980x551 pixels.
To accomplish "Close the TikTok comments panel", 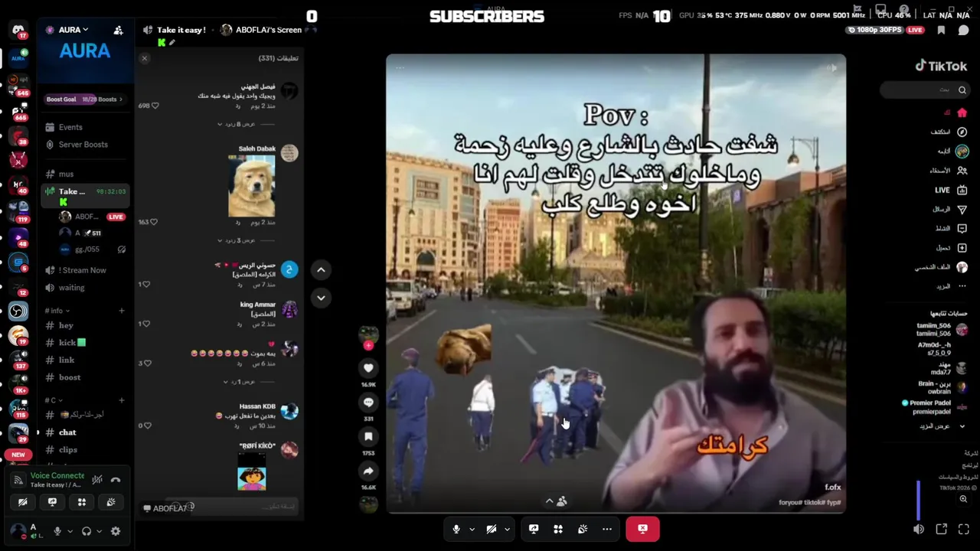I will coord(144,58).
